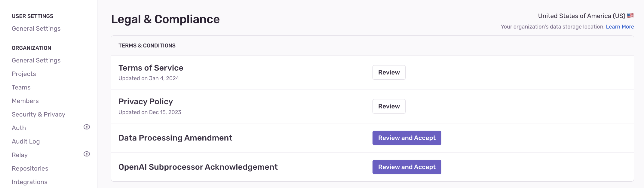This screenshot has height=188, width=644.
Task: Open the Learn More link about data storage
Action: 620,27
